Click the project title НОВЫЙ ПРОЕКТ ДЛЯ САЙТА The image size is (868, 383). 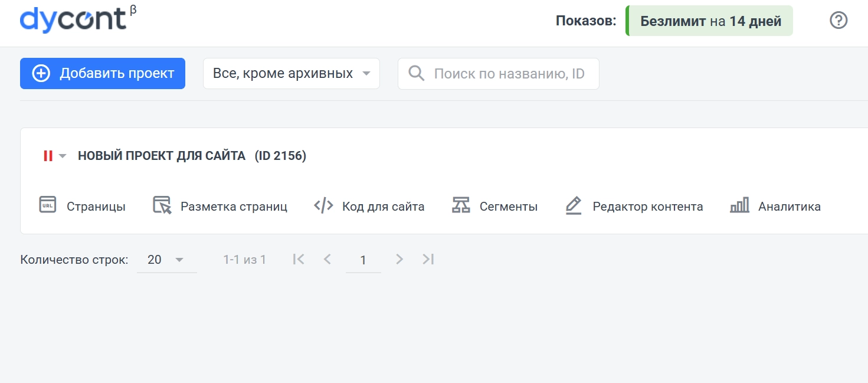click(162, 156)
